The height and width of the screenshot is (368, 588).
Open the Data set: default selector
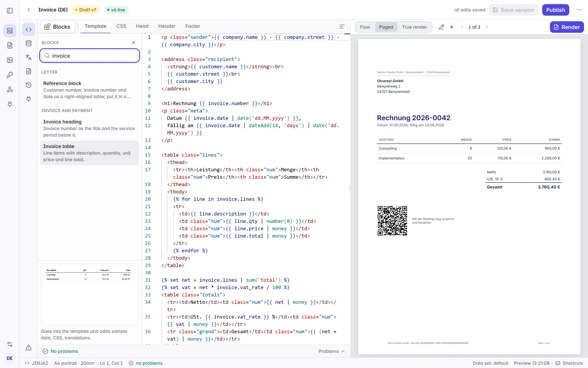pyautogui.click(x=490, y=363)
